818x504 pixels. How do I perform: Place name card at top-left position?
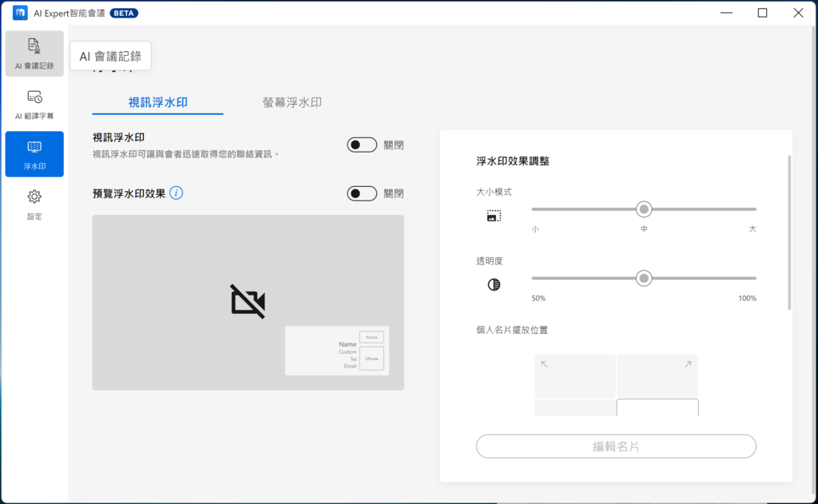pos(575,376)
